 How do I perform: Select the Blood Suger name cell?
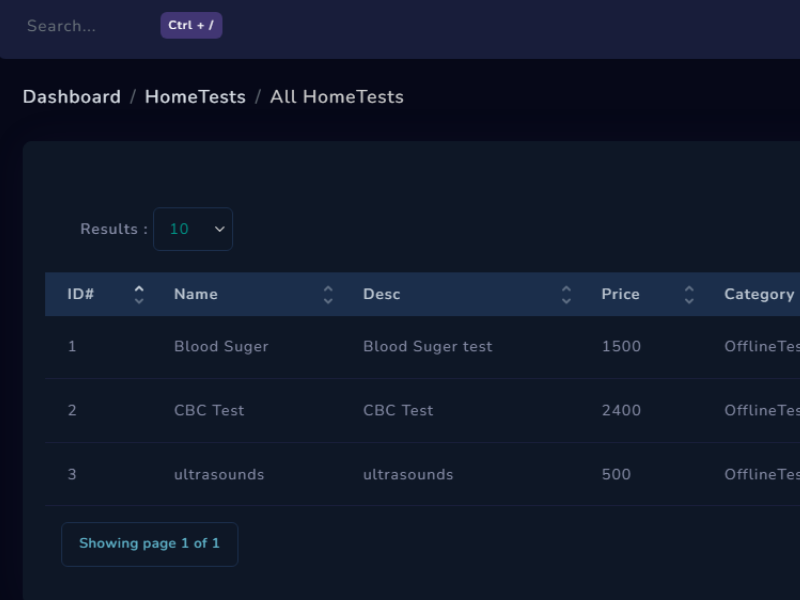[x=221, y=346]
